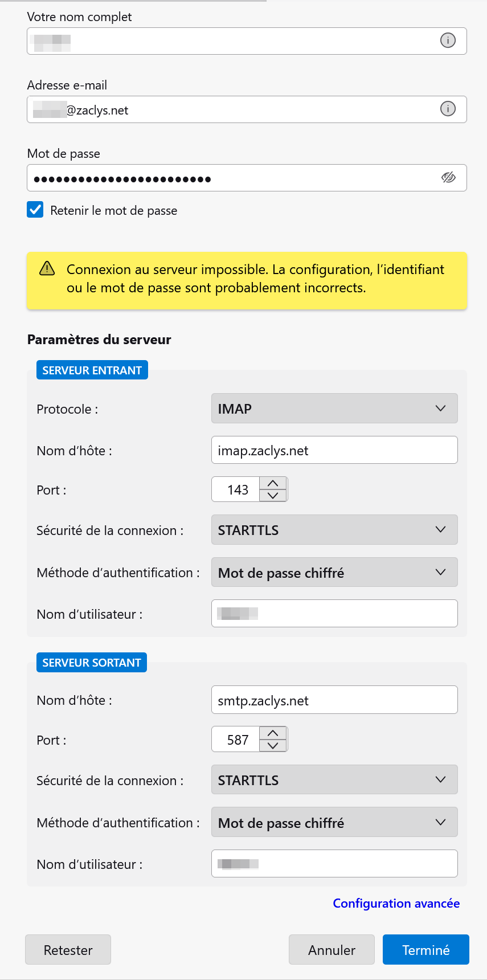Open incoming STARTTLS security dropdown
The height and width of the screenshot is (980, 487).
click(x=334, y=530)
